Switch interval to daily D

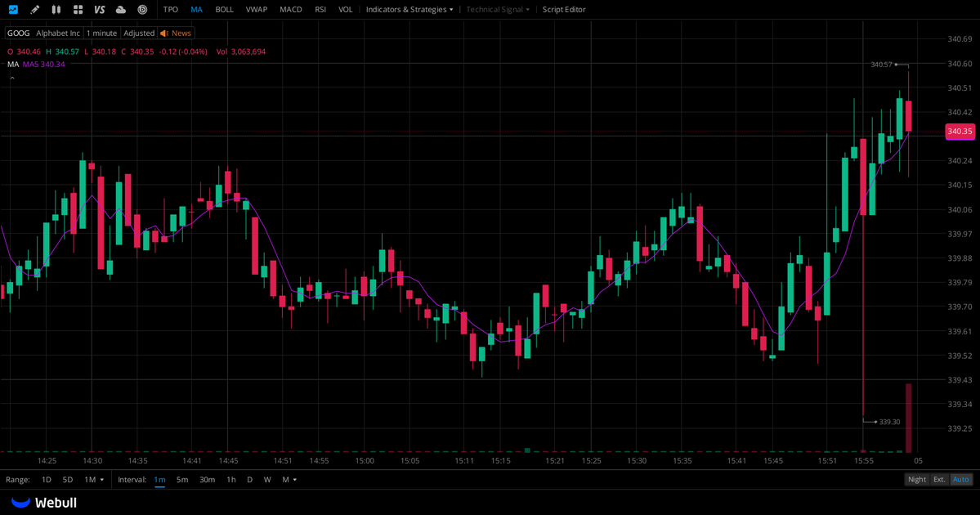[x=249, y=479]
